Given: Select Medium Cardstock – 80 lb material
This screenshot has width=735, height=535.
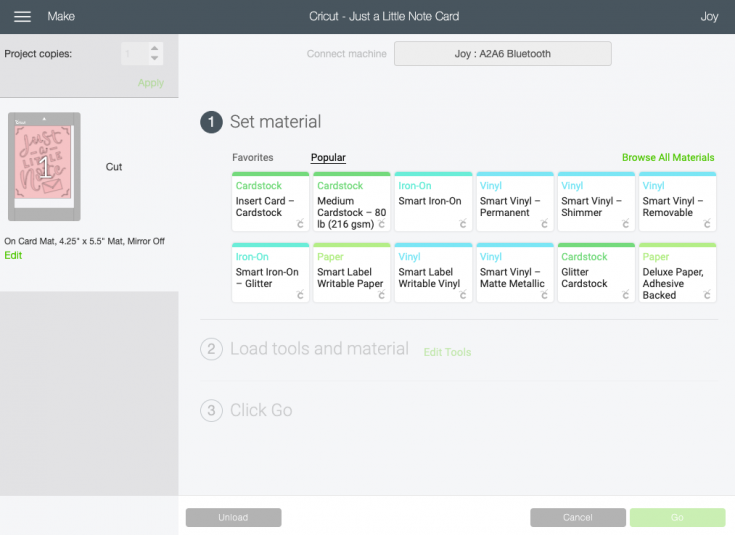Looking at the screenshot, I should point(352,202).
